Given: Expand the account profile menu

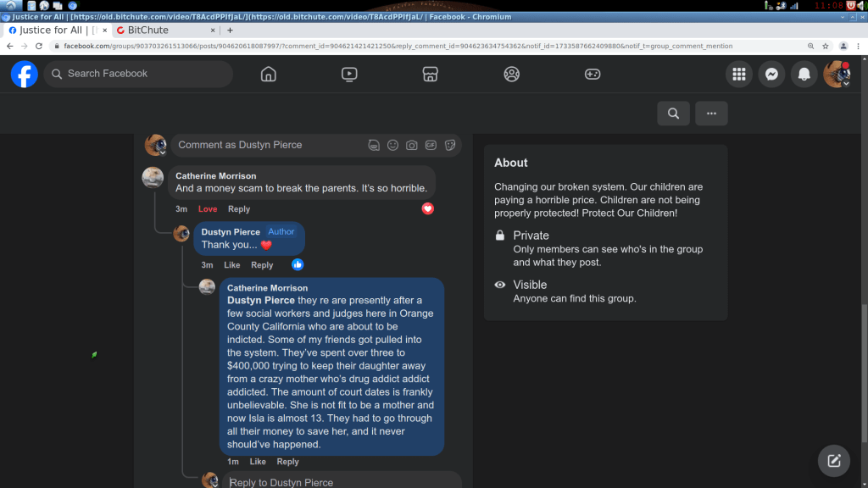Looking at the screenshot, I should click(837, 74).
